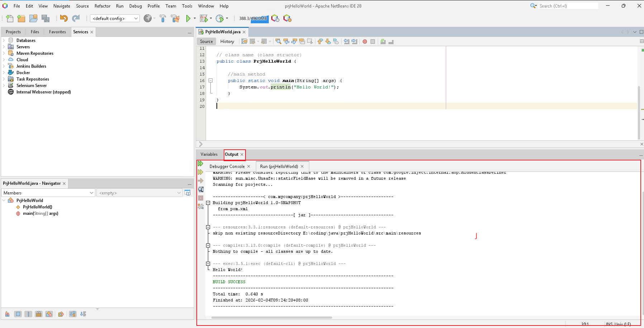This screenshot has height=328, width=644.
Task: Toggle Show Non-Public Members lock filter
Action: (39, 314)
